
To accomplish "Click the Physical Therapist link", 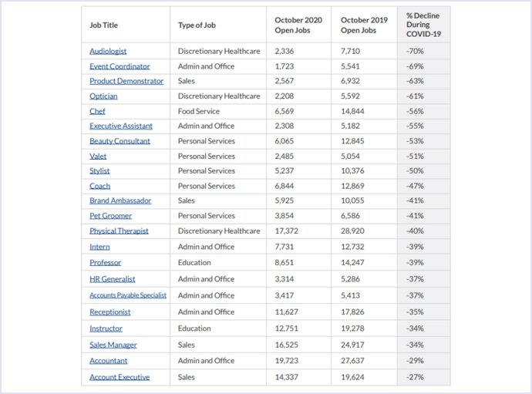I will coord(119,231).
